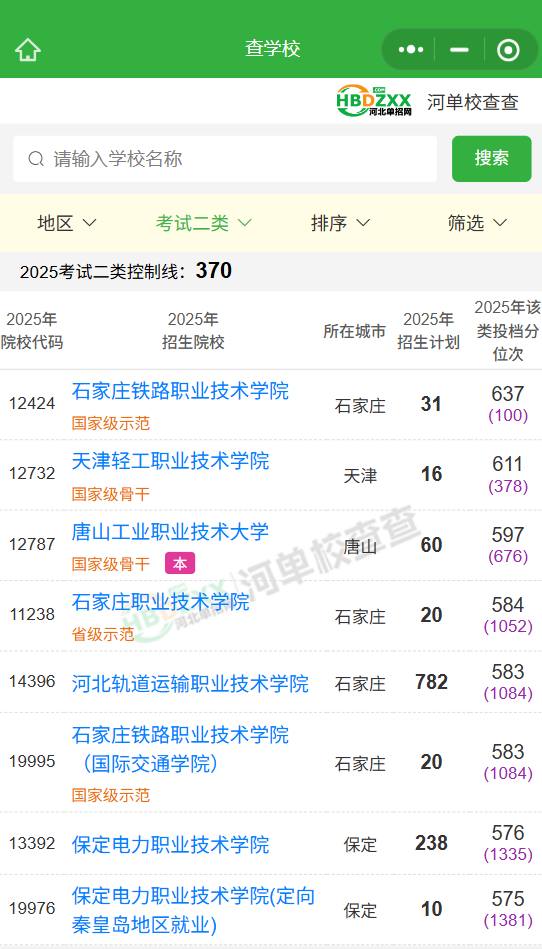Click 省级示范 tag under 石家庄职业技术学院
Viewport: 542px width, 949px height.
(103, 634)
